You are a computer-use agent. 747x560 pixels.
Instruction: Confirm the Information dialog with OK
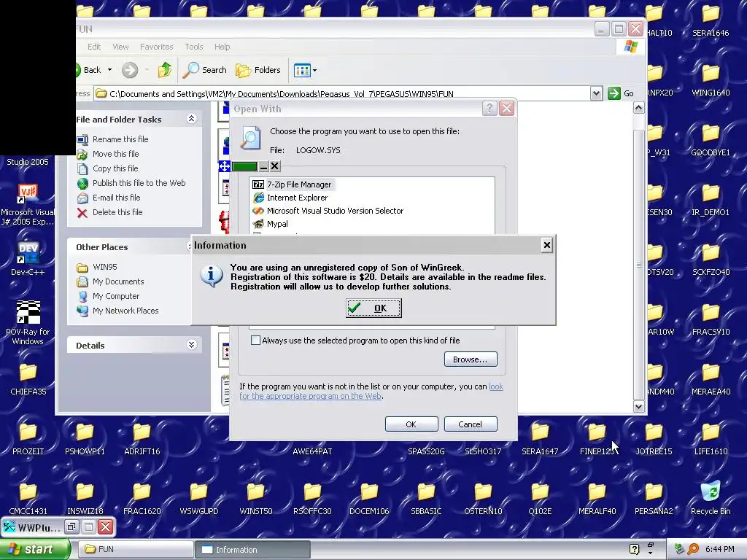[373, 308]
